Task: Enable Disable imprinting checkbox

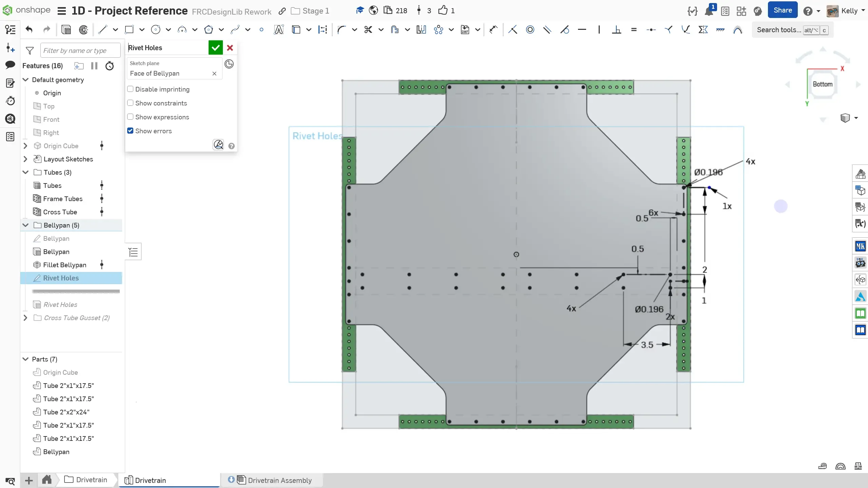Action: [130, 89]
